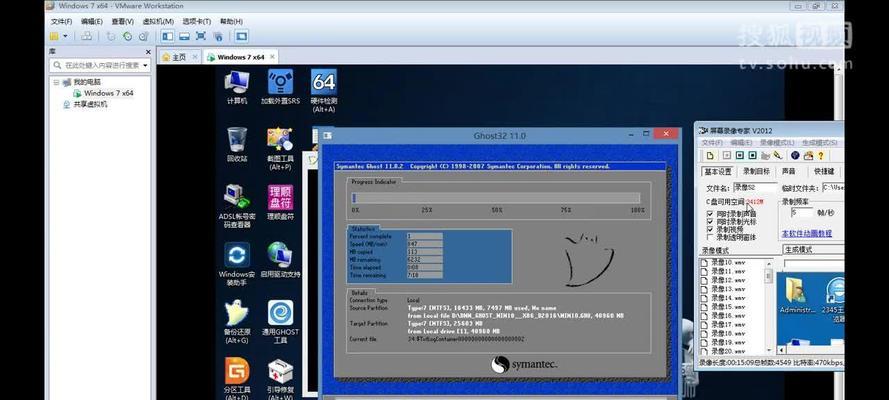Open ADSL帐号密码查看器 icon
Screen dimensions: 889x400
[x=236, y=206]
